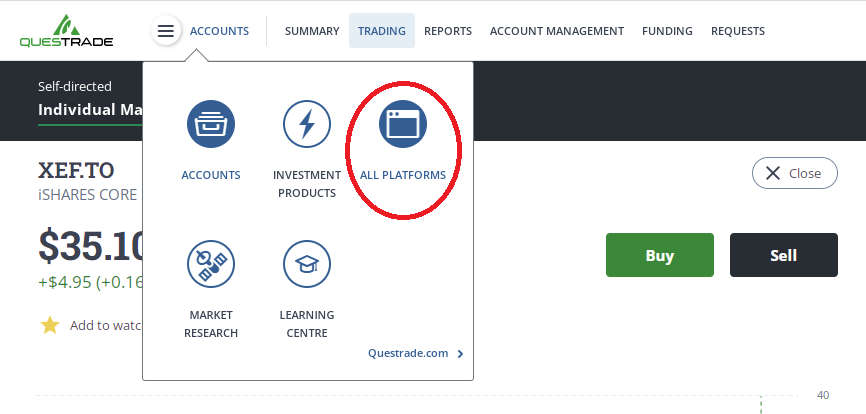This screenshot has width=866, height=414.
Task: Click the ALL PLATFORMS label in popup
Action: point(403,175)
